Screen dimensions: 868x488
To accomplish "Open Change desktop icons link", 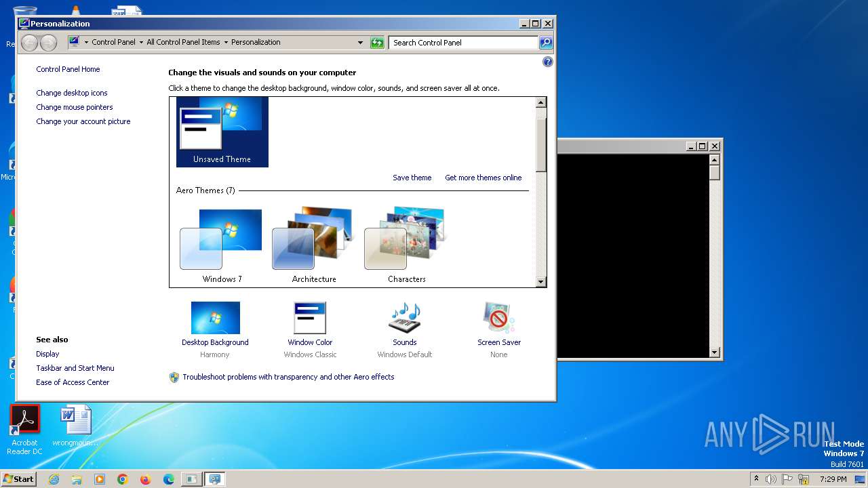I will 72,93.
